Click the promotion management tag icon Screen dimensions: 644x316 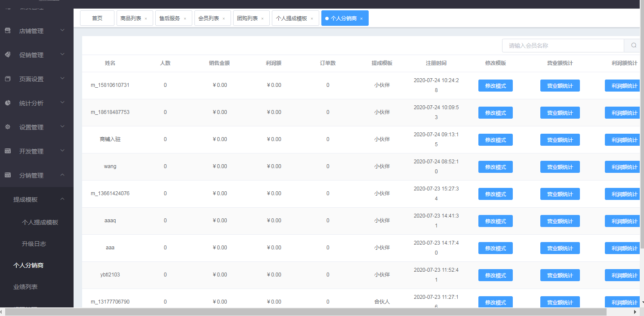8,55
